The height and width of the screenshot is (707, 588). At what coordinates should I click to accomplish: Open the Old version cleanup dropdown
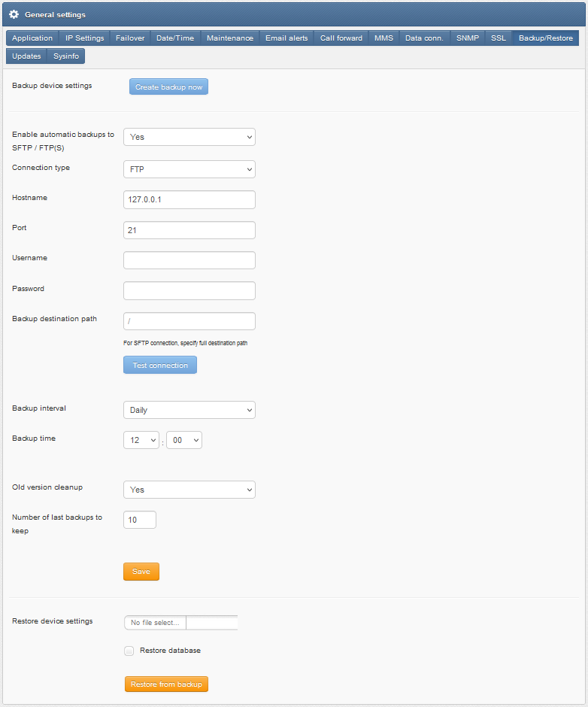click(189, 490)
